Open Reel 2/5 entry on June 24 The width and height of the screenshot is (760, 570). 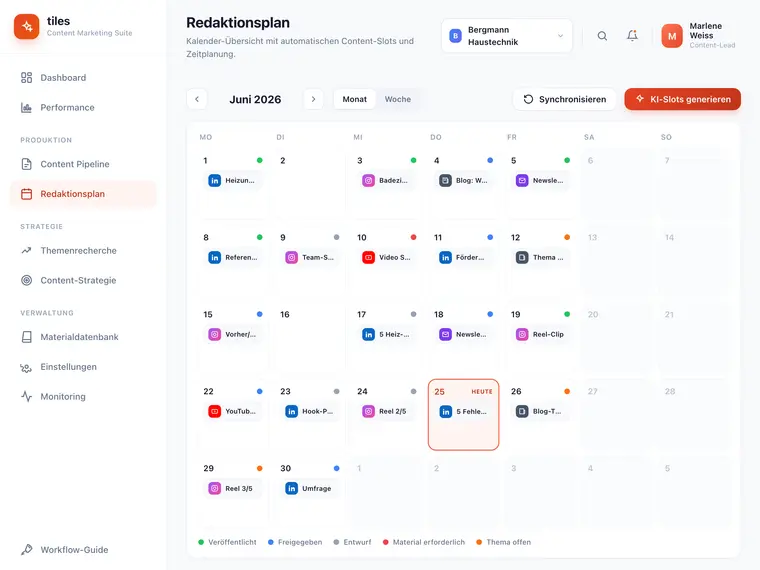(x=386, y=412)
